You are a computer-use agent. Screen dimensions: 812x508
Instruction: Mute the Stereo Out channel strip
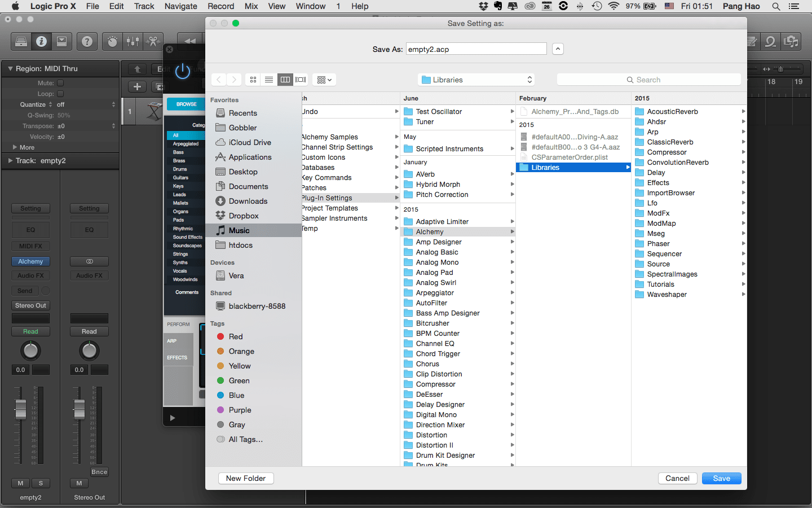[79, 483]
